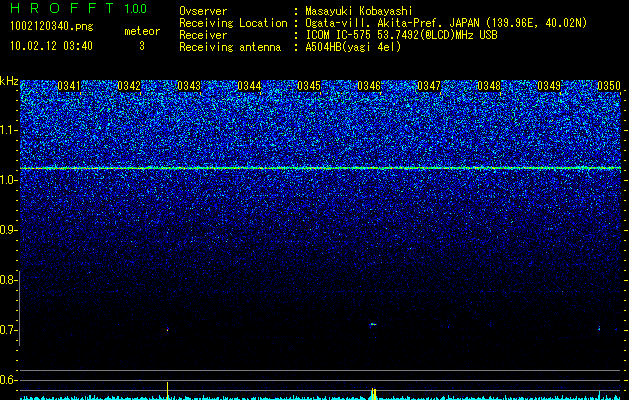Click the 0342 time marker

tap(129, 86)
